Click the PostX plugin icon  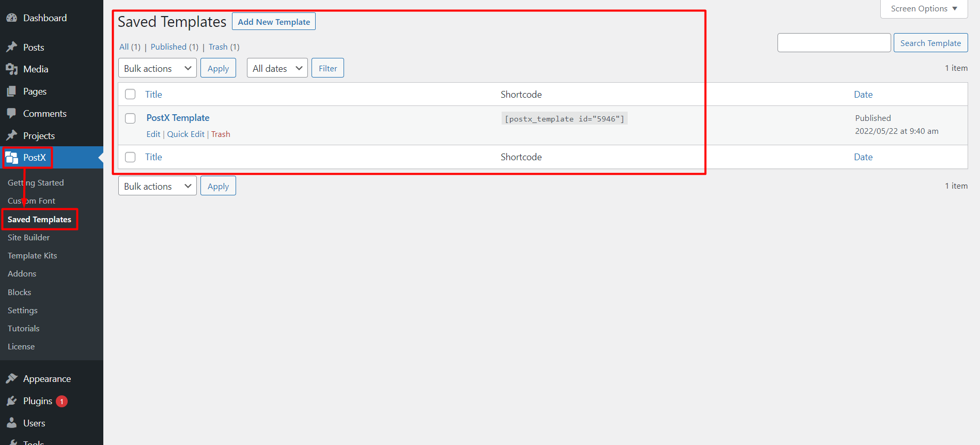pyautogui.click(x=12, y=158)
